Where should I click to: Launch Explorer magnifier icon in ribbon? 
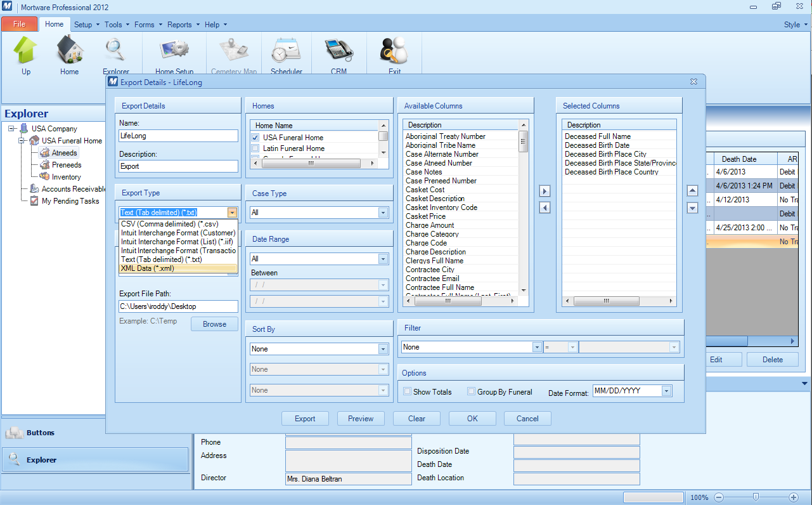coord(116,51)
